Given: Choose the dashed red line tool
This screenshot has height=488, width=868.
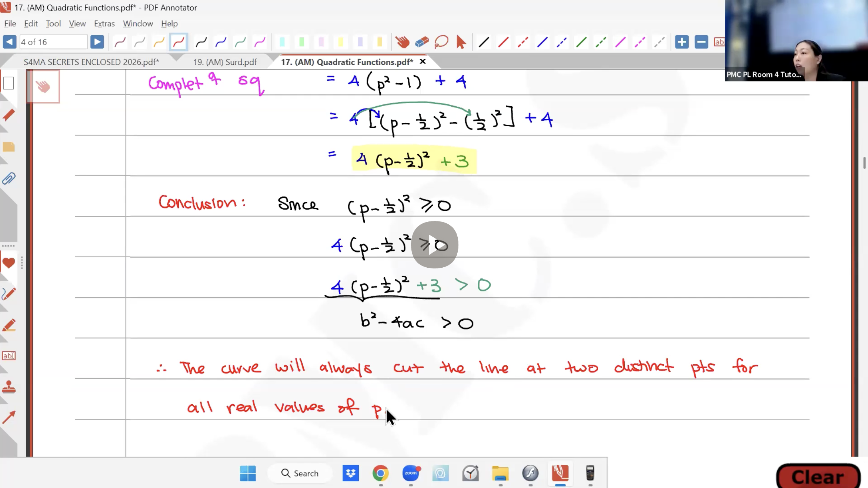Looking at the screenshot, I should click(523, 42).
